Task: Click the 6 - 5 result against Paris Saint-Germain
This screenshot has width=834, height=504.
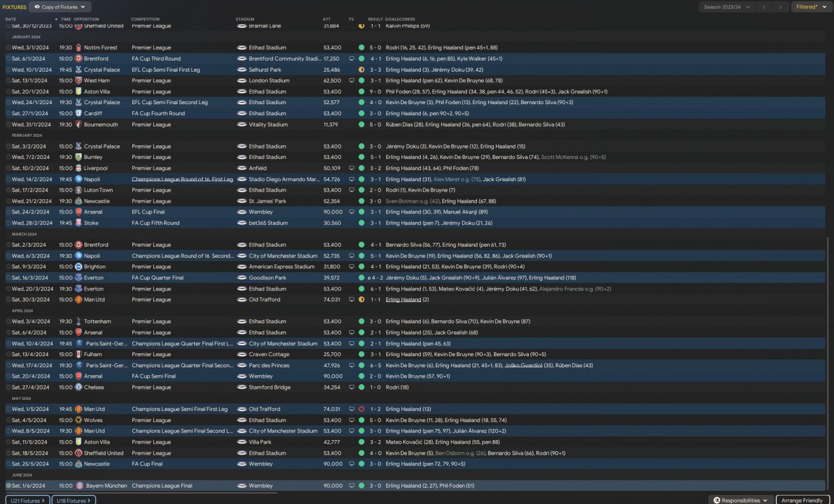Action: (x=375, y=365)
